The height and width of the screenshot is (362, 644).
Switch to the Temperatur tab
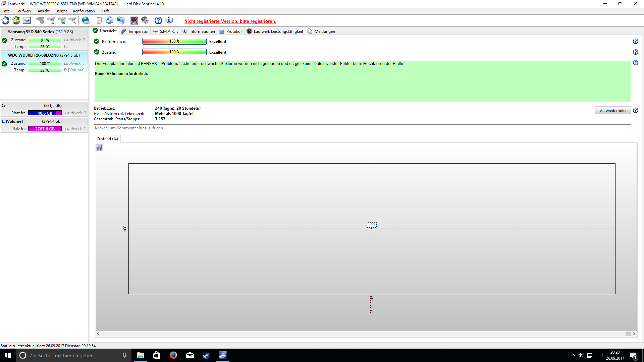[135, 31]
